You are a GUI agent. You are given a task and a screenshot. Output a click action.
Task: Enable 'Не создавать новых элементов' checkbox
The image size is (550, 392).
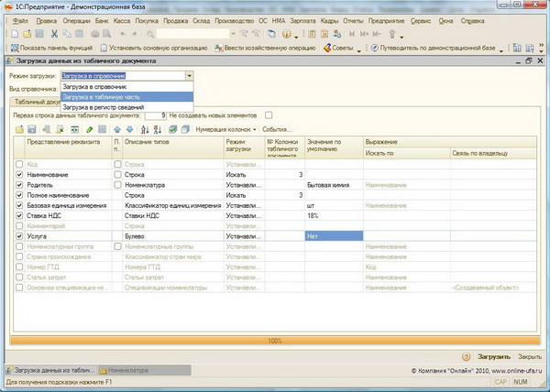(x=269, y=114)
